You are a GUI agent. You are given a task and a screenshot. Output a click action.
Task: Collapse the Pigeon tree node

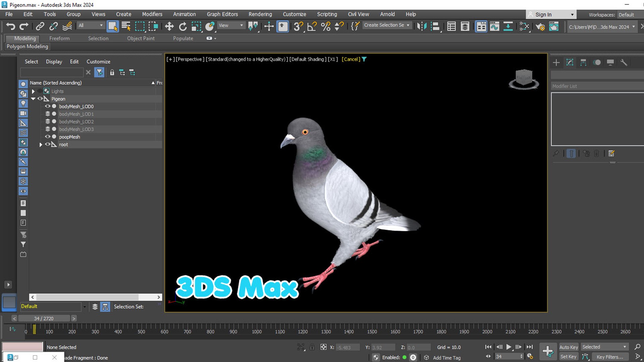pos(33,99)
